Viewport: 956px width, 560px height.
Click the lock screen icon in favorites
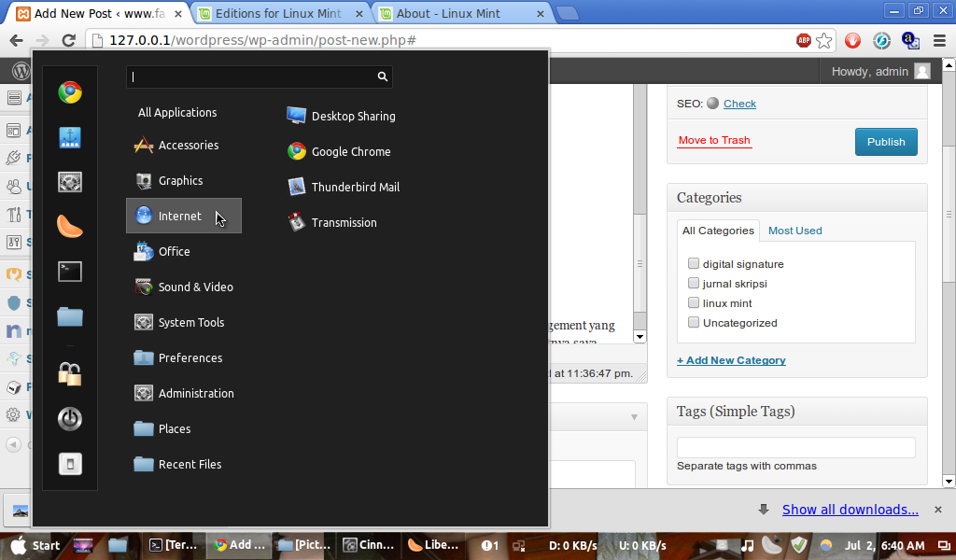tap(70, 372)
